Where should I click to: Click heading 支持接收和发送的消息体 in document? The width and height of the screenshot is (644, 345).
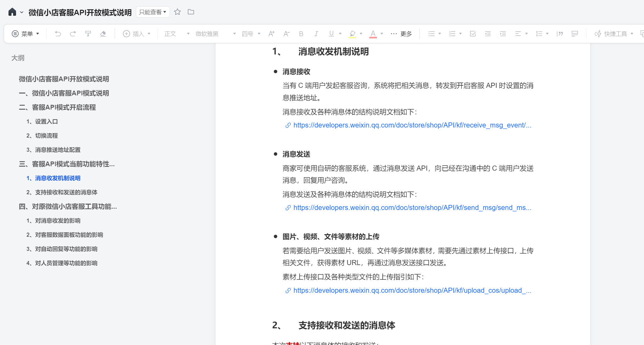click(347, 325)
